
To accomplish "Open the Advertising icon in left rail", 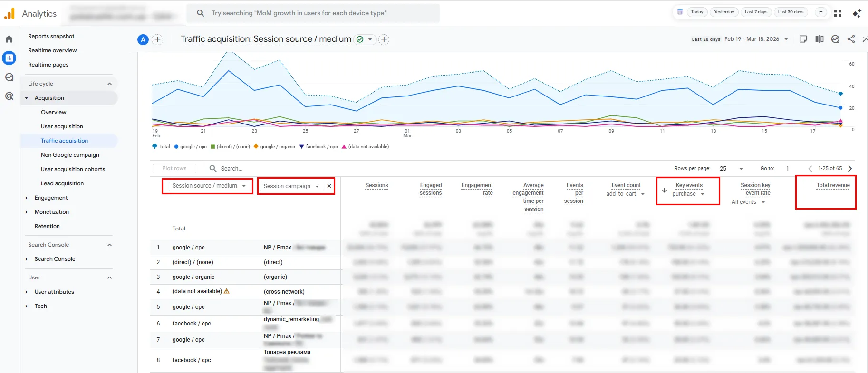I will tap(9, 96).
